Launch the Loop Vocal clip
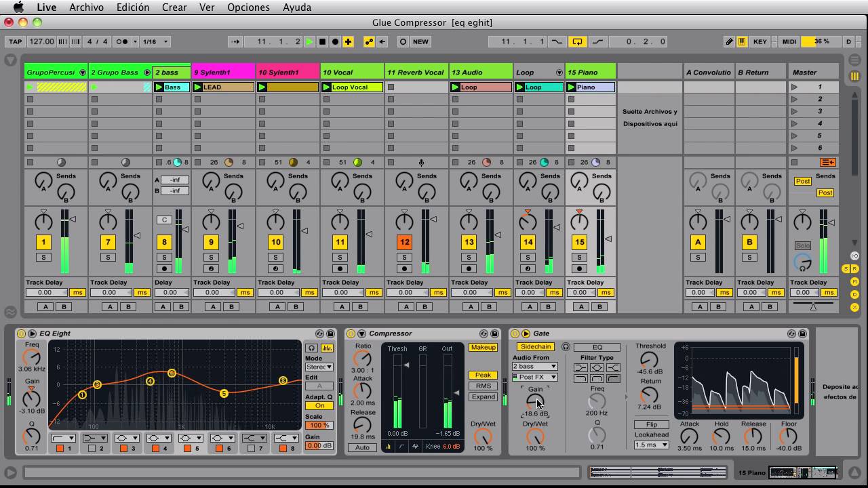Viewport: 868px width, 488px height. click(327, 87)
